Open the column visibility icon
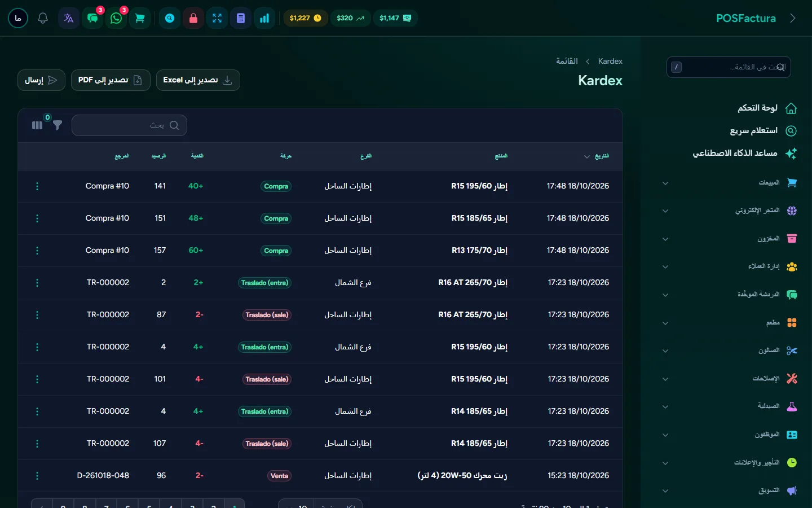 [37, 125]
